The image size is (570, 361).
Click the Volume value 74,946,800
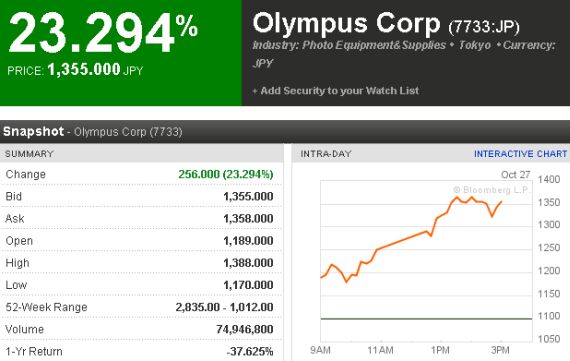[x=245, y=329]
